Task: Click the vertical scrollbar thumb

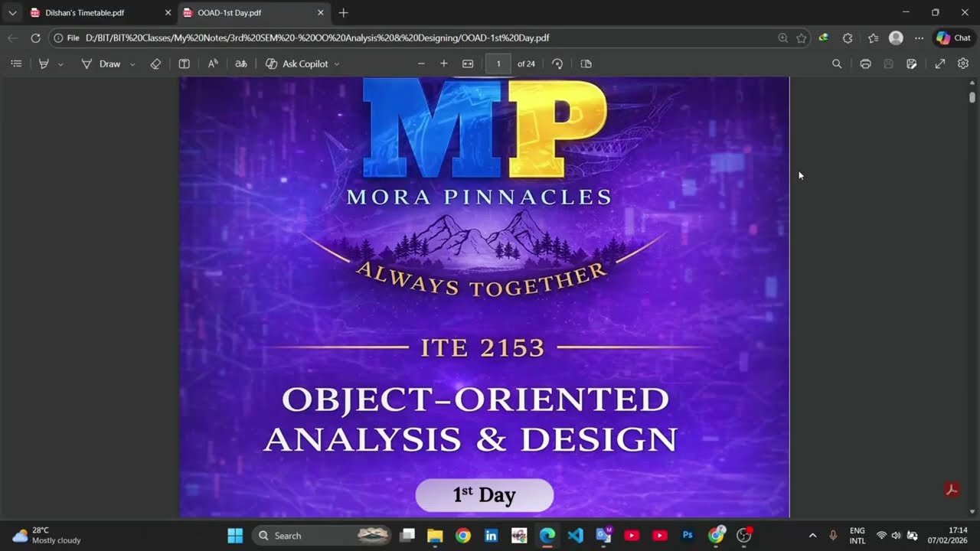Action: (x=972, y=97)
